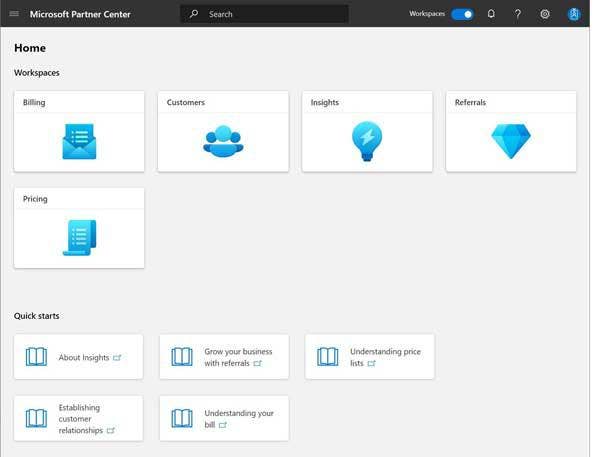Image resolution: width=610 pixels, height=457 pixels.
Task: Click the Customers people icon
Action: tap(223, 142)
